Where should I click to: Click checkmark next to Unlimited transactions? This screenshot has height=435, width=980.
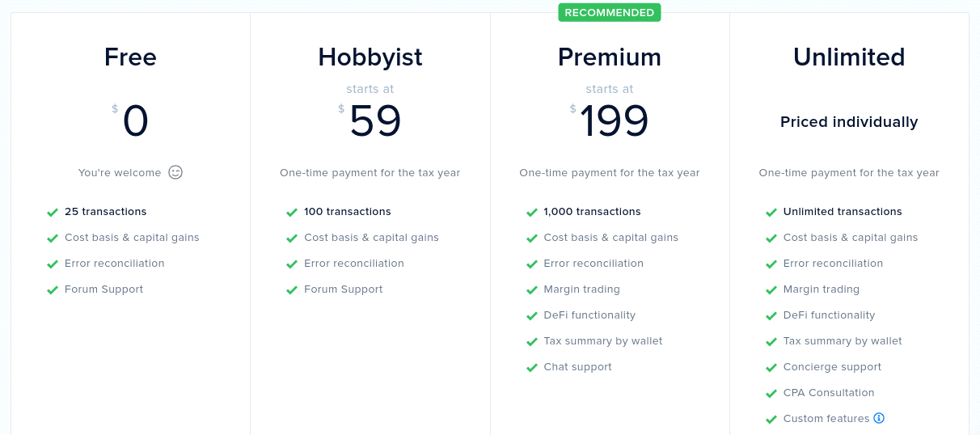[x=771, y=212]
